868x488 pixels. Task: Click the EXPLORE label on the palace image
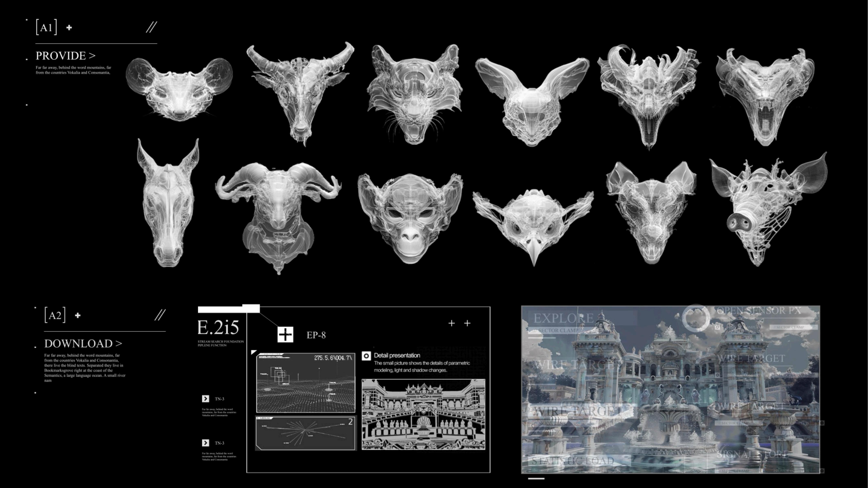click(x=563, y=318)
